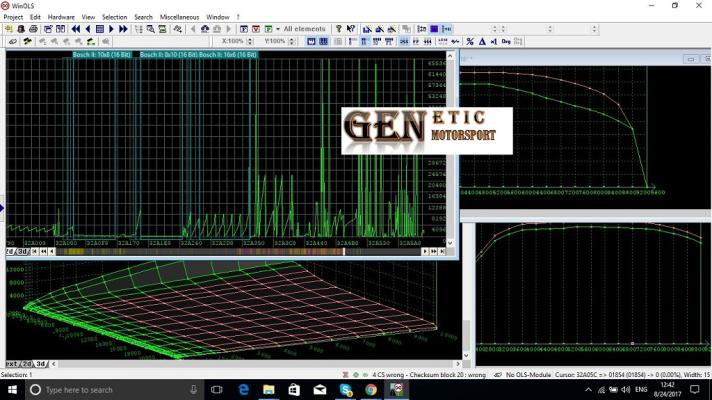
Task: Select the Bosch II: 10x8 (16 Bit) map label
Action: point(101,54)
